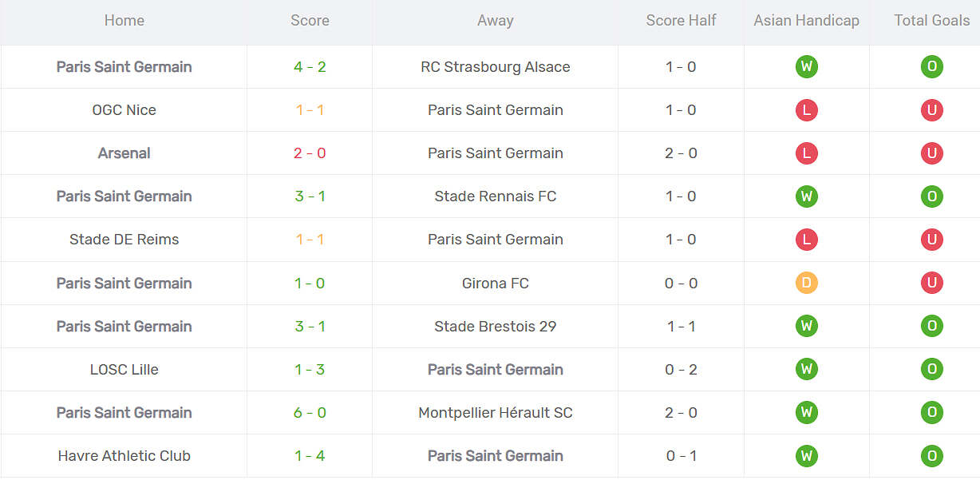Image resolution: width=980 pixels, height=480 pixels.
Task: Open the Girona FC team link
Action: pos(496,284)
